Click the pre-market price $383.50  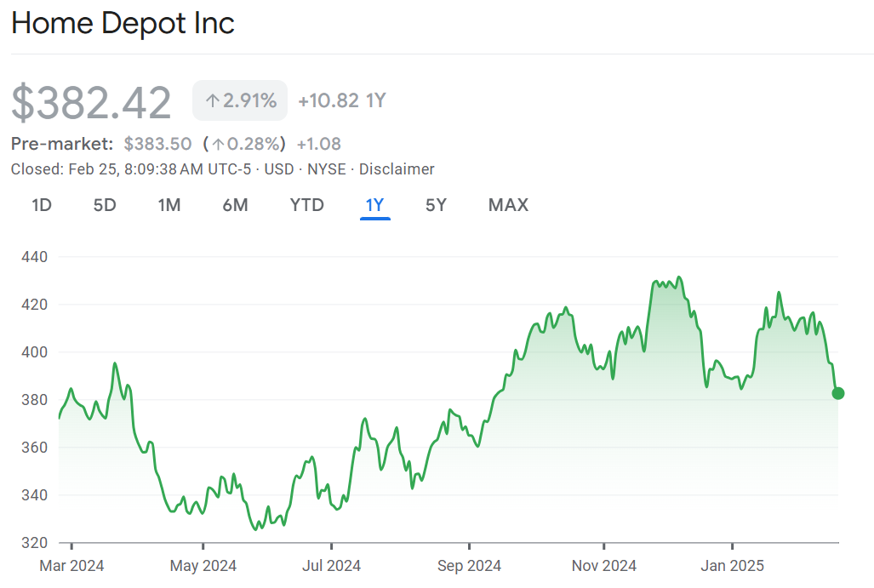coord(157,144)
